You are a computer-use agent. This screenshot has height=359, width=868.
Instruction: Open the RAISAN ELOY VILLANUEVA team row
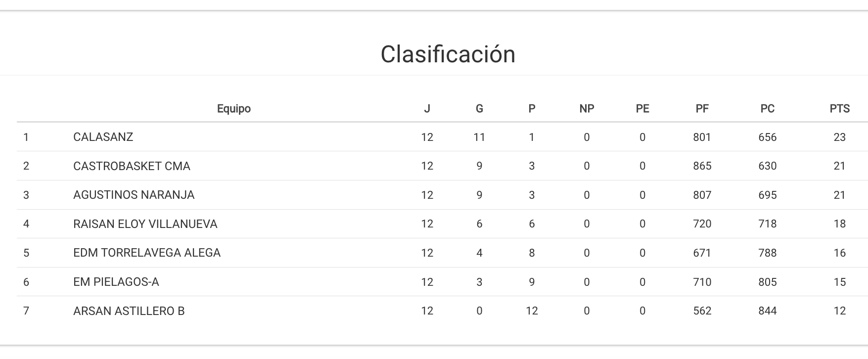(x=145, y=224)
